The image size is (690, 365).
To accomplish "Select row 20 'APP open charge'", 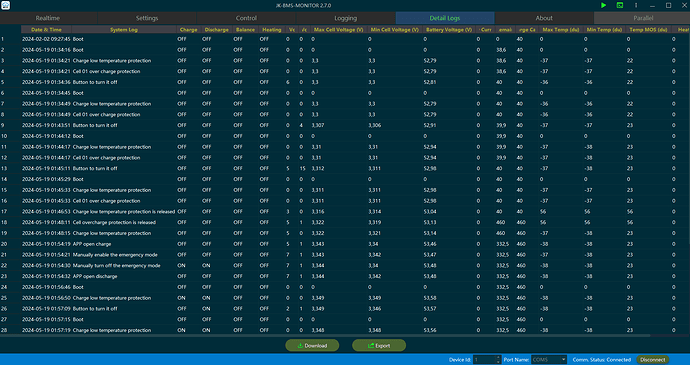I will point(345,244).
